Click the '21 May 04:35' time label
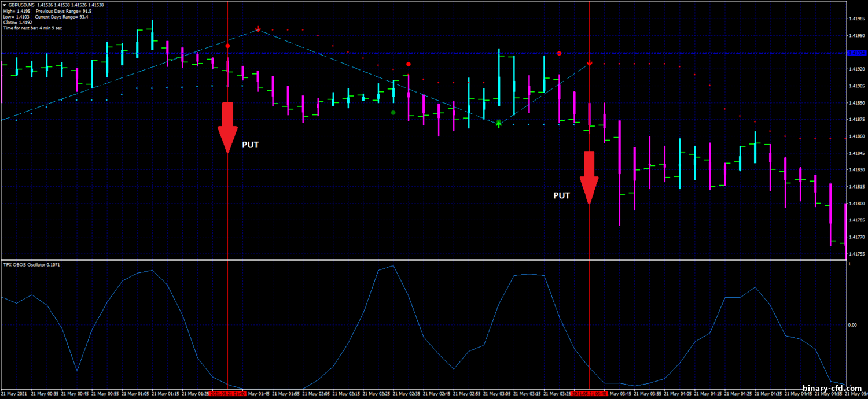Screen dimensions: 868x399 [x=769, y=394]
